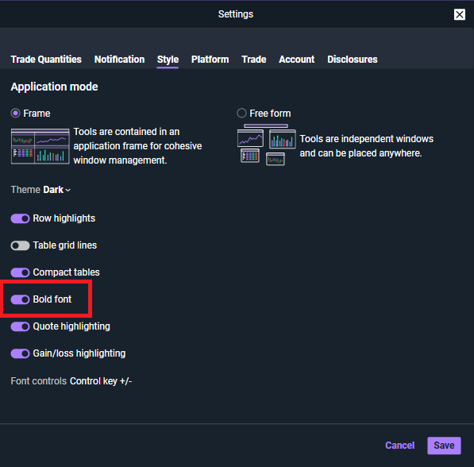Switch to the Account tab
Viewport: 474px width, 467px height.
point(297,59)
